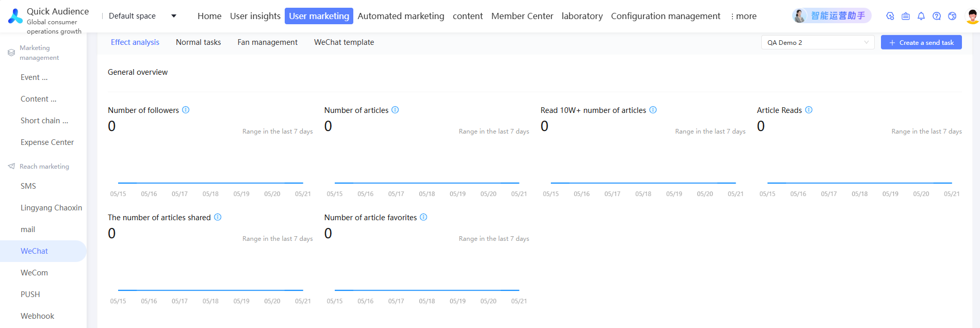Open the WeChat template tab

tap(344, 42)
